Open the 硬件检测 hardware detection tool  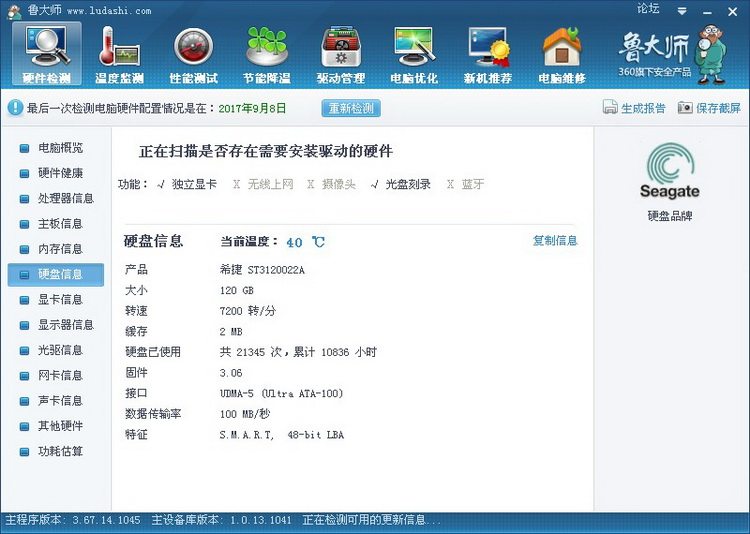point(47,54)
